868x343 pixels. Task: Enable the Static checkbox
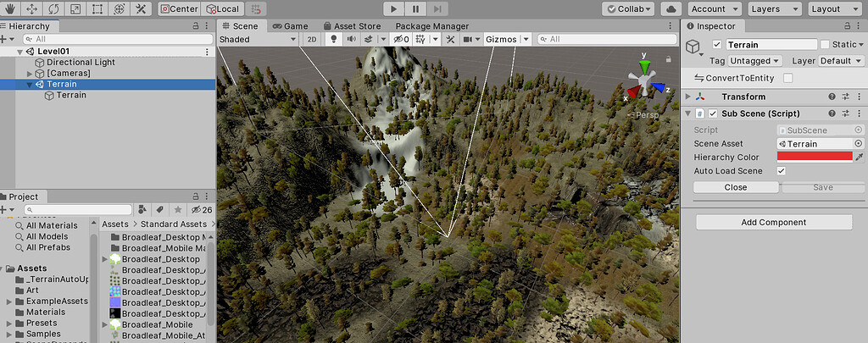[825, 44]
